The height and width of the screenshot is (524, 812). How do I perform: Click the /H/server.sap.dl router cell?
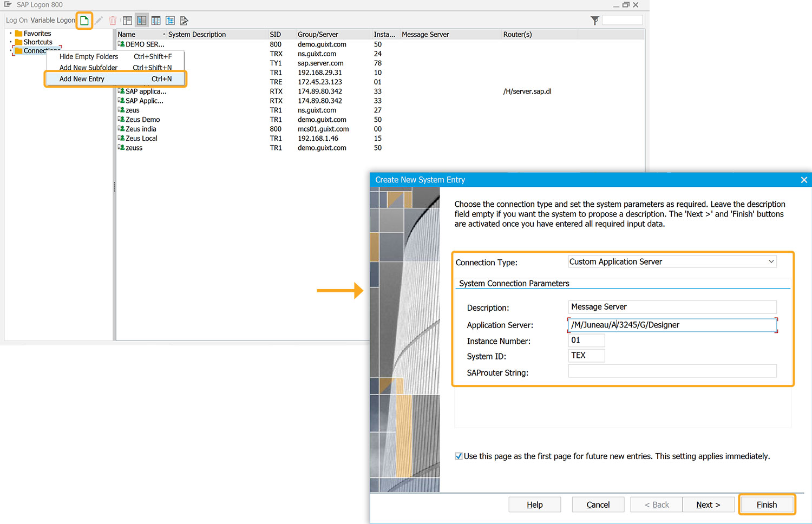(x=527, y=91)
